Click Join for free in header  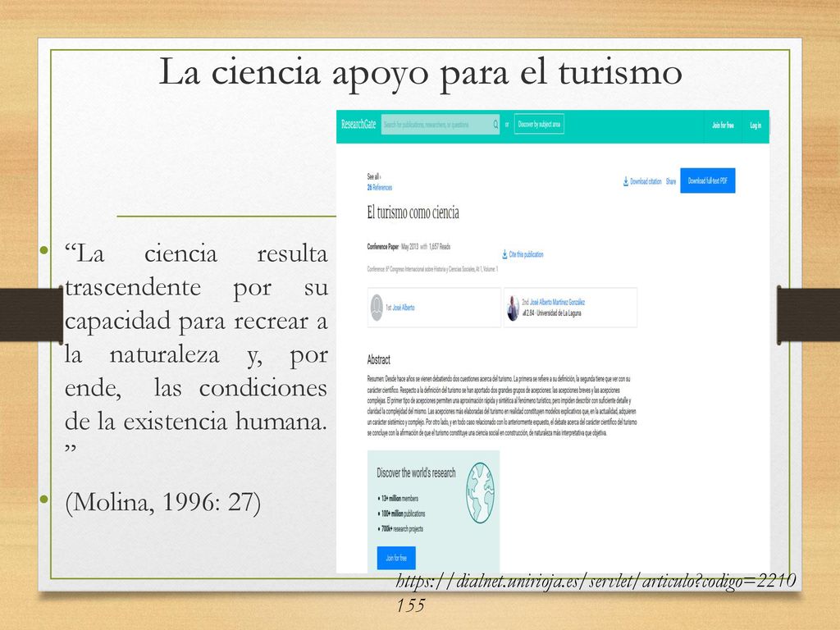(x=723, y=126)
